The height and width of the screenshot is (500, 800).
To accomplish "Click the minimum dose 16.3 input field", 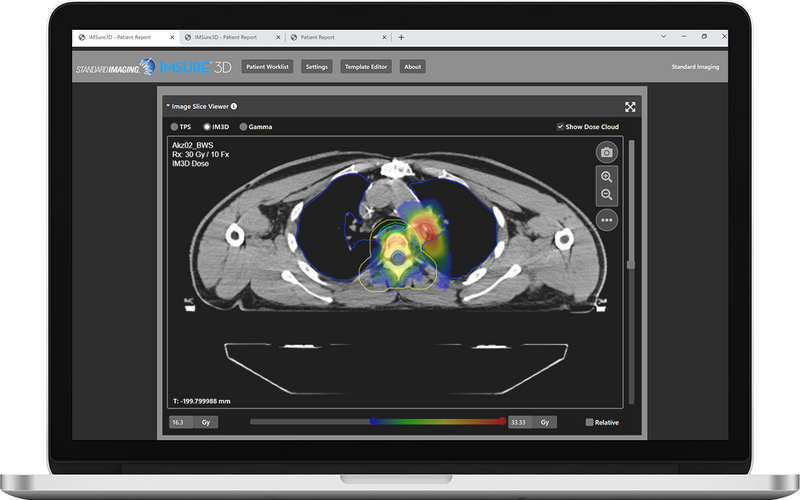I will (181, 422).
